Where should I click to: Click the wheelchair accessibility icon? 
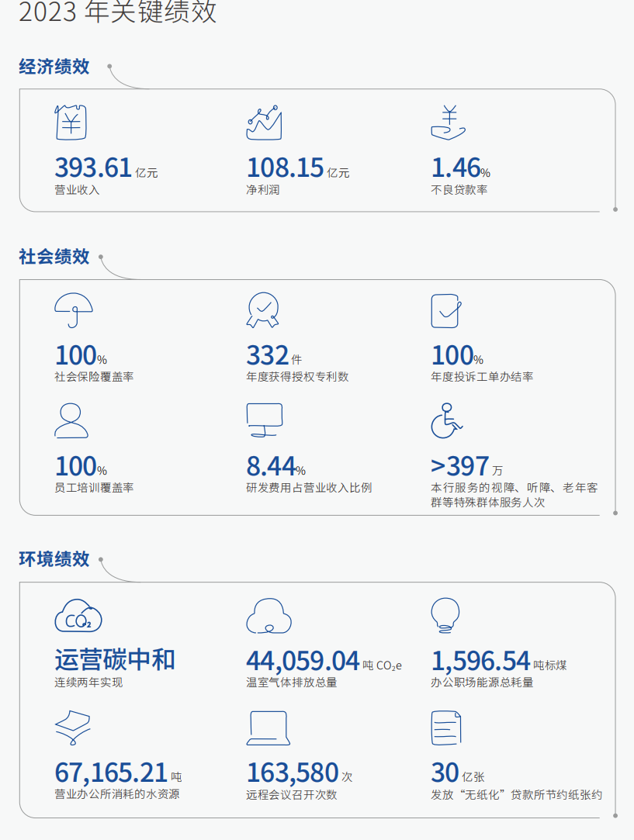(x=446, y=420)
